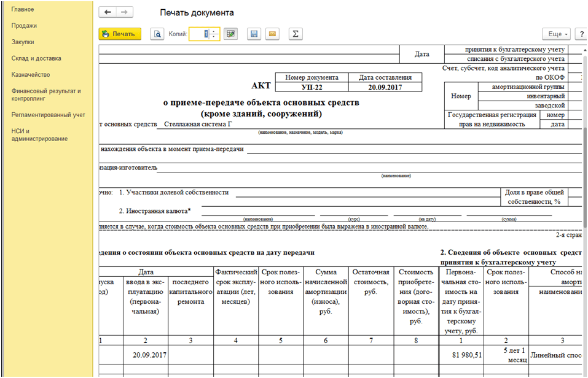Open help with the question mark button
Viewport: 588px width, 378px height.
[581, 34]
